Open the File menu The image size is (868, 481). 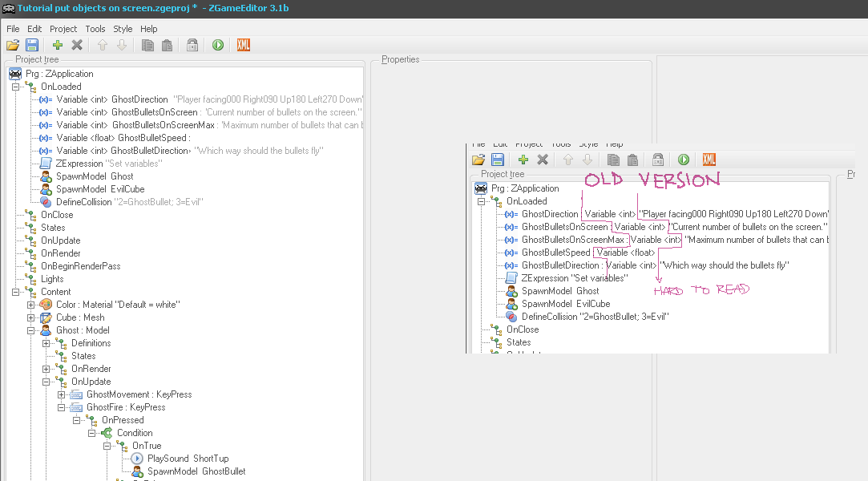point(13,29)
